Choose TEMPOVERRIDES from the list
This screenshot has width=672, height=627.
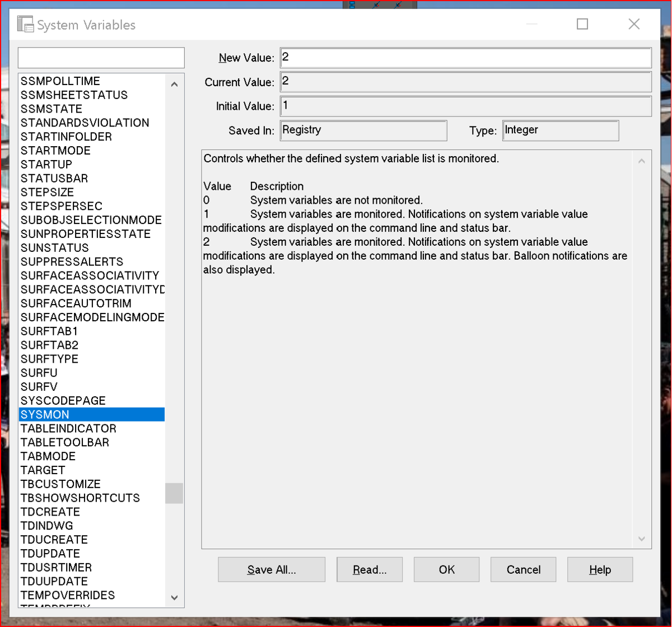pyautogui.click(x=92, y=595)
